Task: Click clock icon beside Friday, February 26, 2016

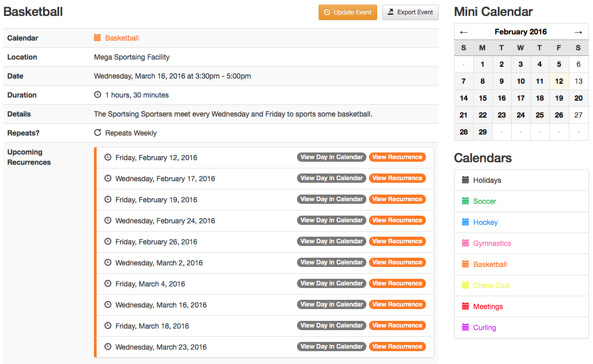Action: coord(108,241)
